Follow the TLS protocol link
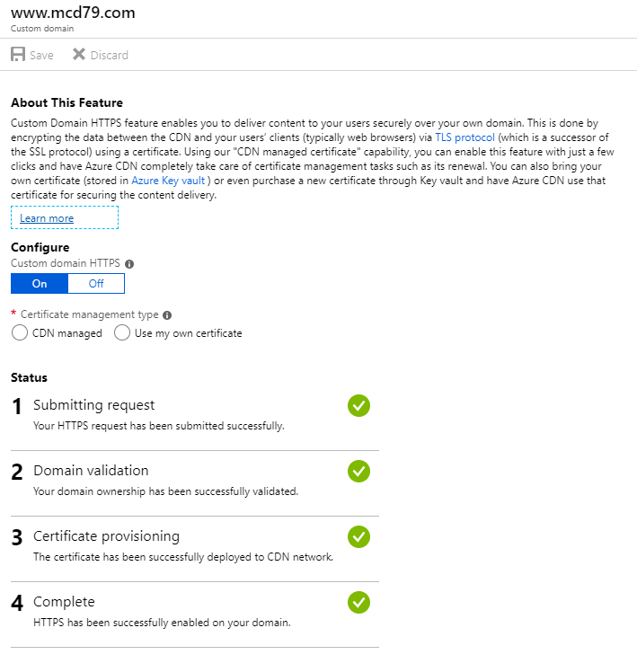The image size is (637, 672). pos(464,137)
